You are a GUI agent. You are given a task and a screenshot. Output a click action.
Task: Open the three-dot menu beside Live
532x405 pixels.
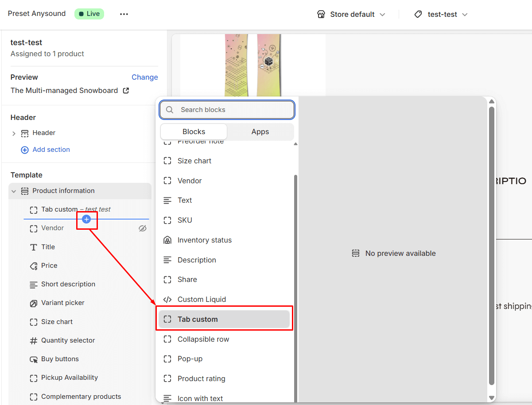pos(124,14)
